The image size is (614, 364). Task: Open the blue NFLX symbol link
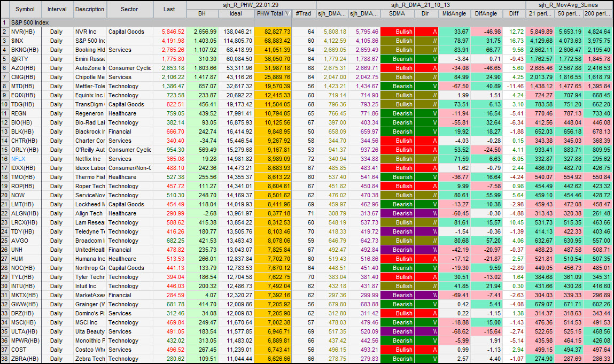(x=18, y=159)
